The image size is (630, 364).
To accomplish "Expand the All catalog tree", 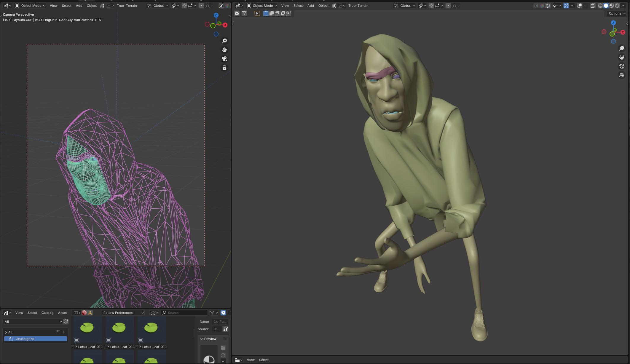I will click(x=6, y=332).
